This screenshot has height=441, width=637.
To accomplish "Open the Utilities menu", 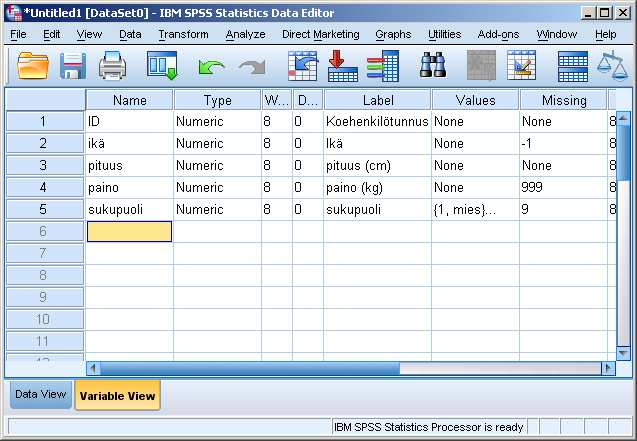I will coord(444,35).
